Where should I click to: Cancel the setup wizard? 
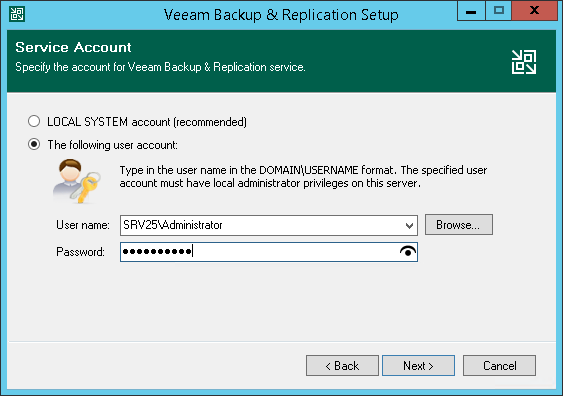499,365
